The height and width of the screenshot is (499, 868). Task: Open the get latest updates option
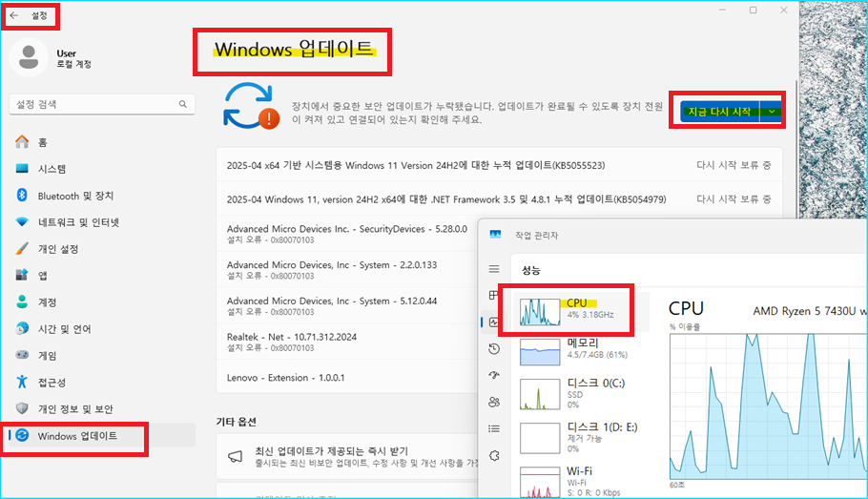(x=347, y=456)
